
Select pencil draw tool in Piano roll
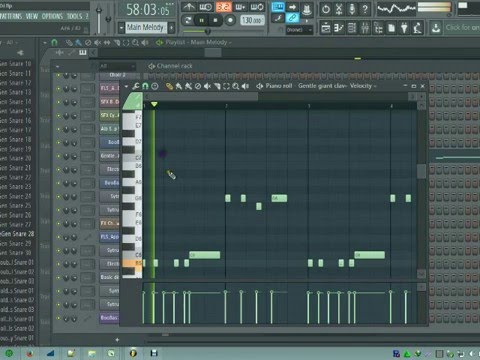tap(169, 86)
